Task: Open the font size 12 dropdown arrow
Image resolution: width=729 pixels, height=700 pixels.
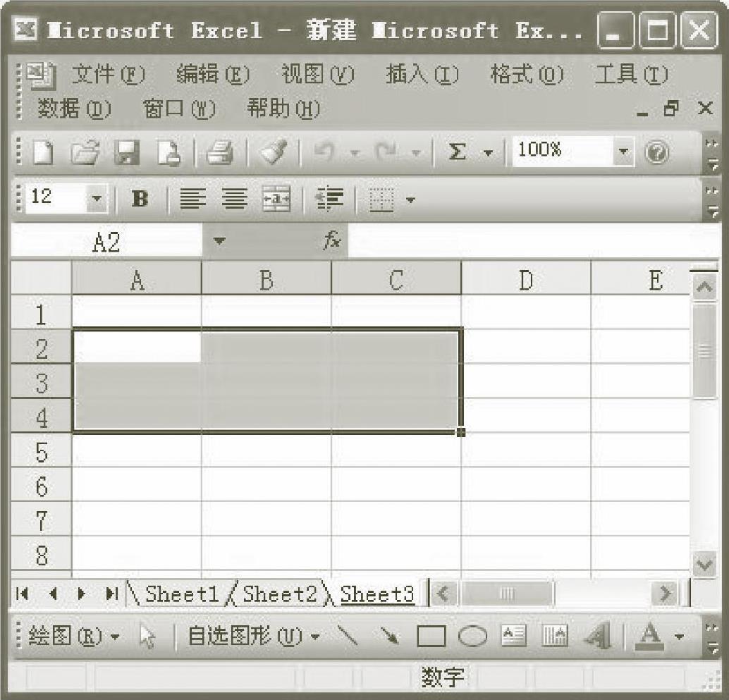Action: (97, 199)
